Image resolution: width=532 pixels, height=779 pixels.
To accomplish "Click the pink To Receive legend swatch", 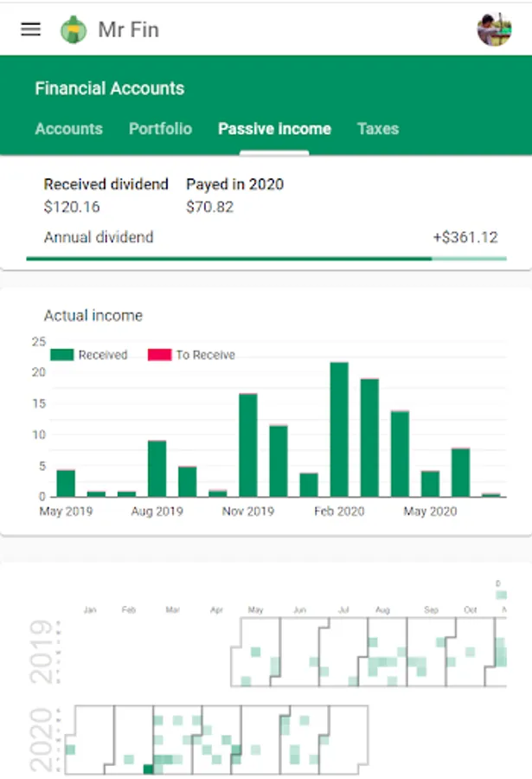I will 159,355.
